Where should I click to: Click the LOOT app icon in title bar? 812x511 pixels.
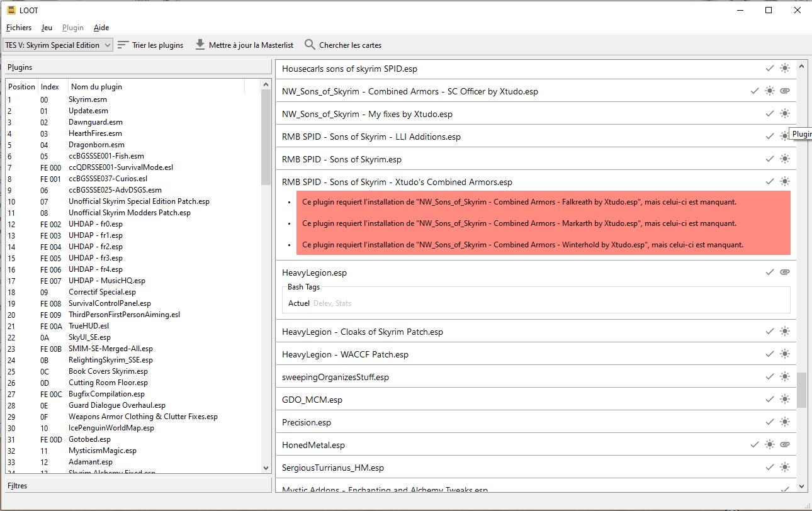tap(11, 10)
